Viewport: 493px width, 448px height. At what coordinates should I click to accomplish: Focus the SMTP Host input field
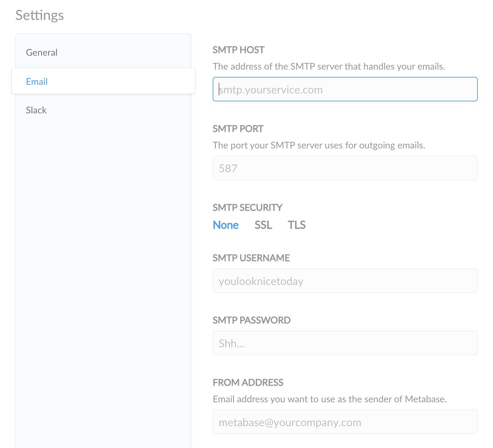click(345, 89)
